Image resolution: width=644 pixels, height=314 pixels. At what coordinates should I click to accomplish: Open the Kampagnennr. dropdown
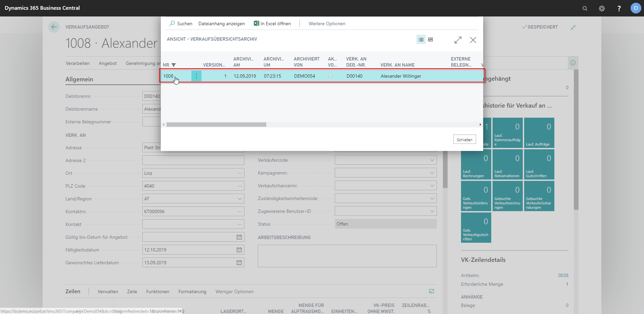tap(432, 173)
